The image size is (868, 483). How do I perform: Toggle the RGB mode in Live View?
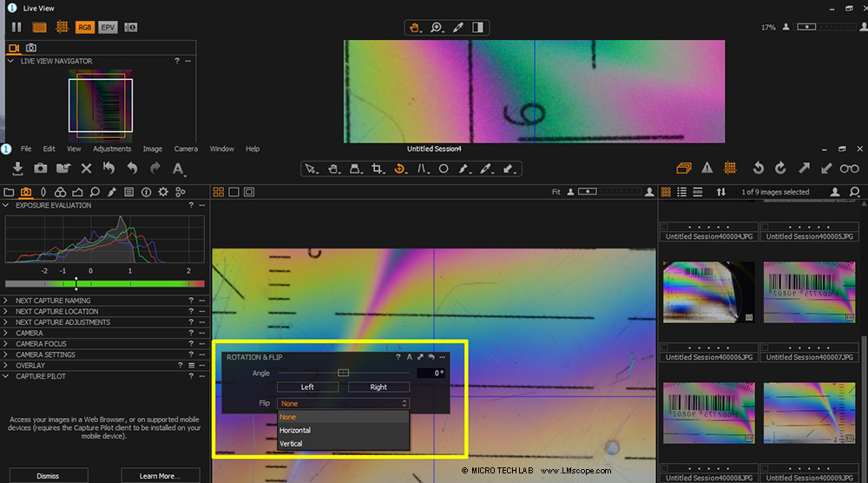click(85, 28)
